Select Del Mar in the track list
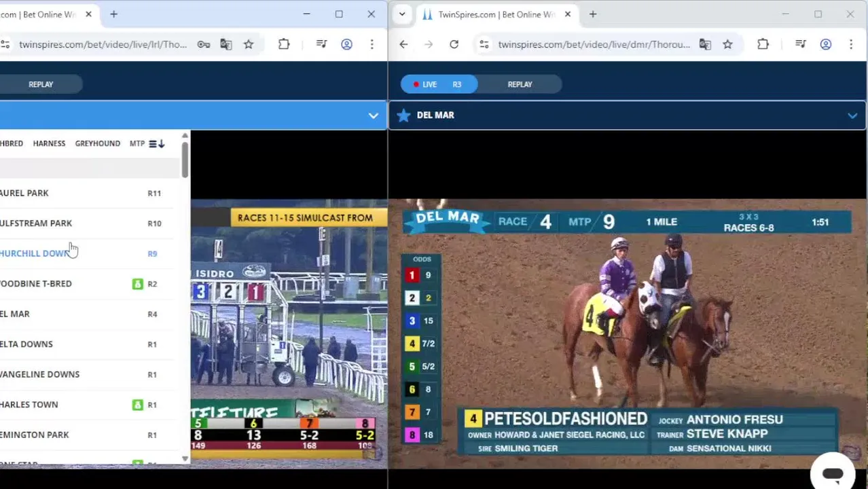The image size is (868, 489). [86, 314]
